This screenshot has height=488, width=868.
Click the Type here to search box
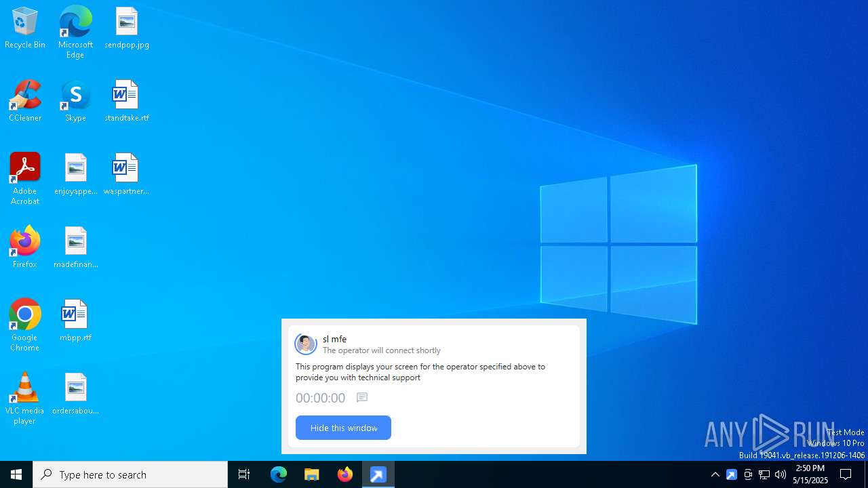[130, 474]
